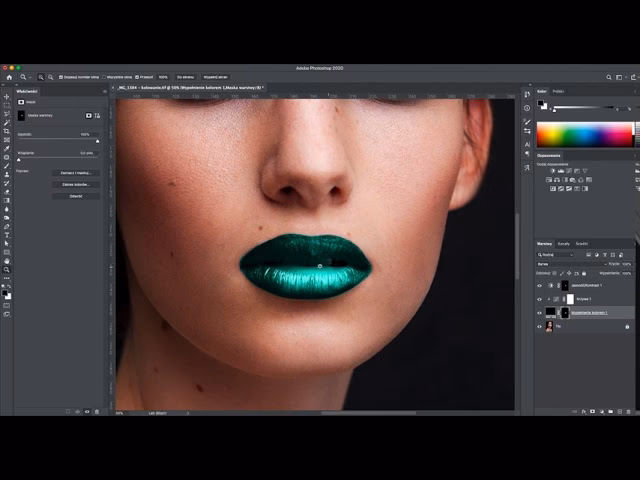Hide the Jasność/Kontrast 1 layer
This screenshot has width=640, height=480.
(x=539, y=285)
